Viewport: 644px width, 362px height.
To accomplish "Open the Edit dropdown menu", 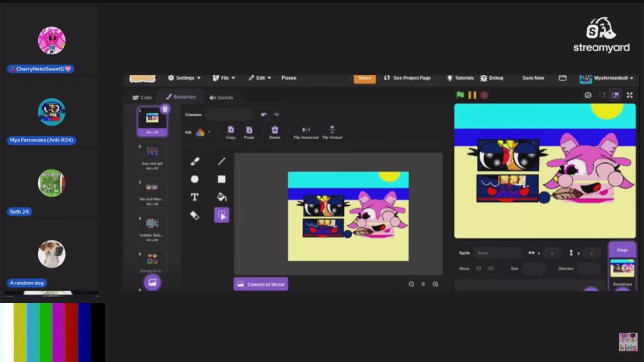I will [x=259, y=78].
